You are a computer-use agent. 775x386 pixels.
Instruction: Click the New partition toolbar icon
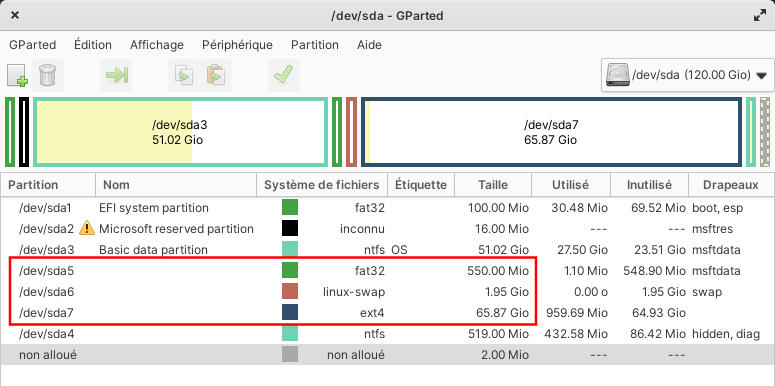17,75
